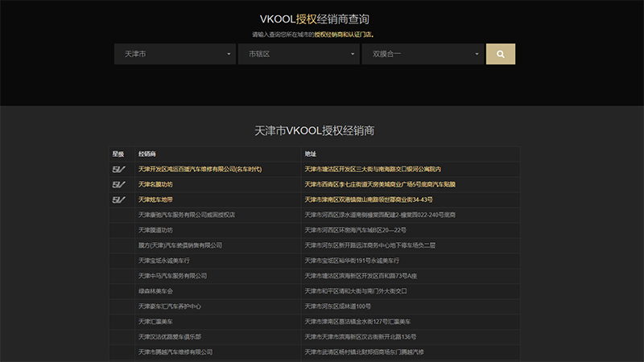Click the highlighted 授权经销商和认证门店 text
The height and width of the screenshot is (362, 644).
(343, 35)
